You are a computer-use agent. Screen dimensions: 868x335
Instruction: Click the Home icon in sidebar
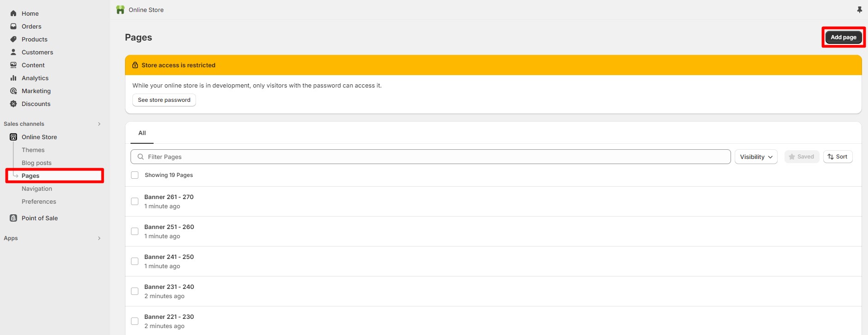point(13,13)
